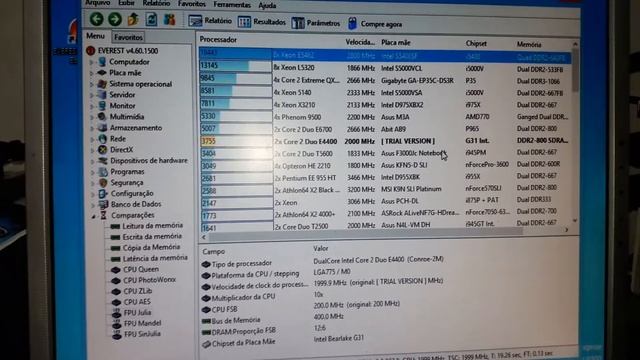Screen dimensions: 640x360
Task: Select FPU Mandel benchmark
Action: [x=142, y=323]
